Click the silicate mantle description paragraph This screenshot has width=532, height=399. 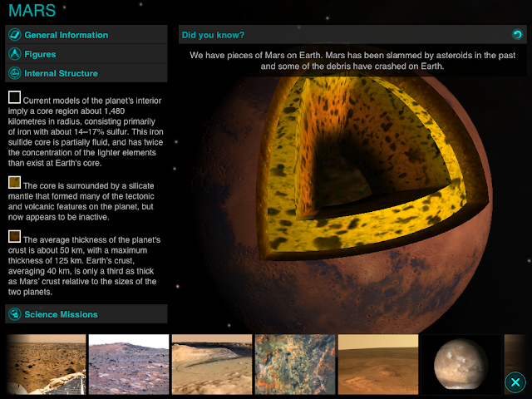point(81,201)
